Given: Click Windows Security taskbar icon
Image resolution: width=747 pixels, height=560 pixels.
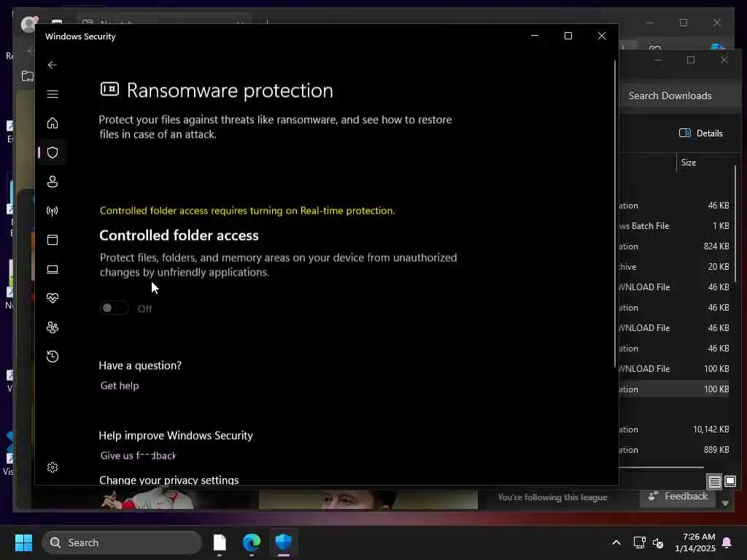Looking at the screenshot, I should point(284,542).
